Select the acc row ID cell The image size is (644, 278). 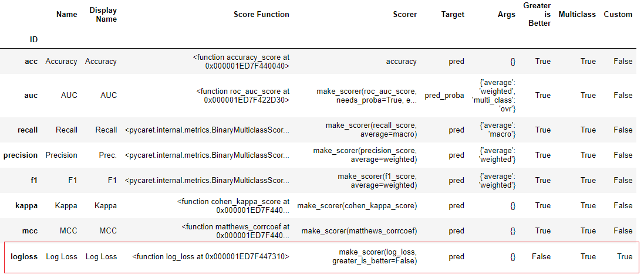(31, 62)
